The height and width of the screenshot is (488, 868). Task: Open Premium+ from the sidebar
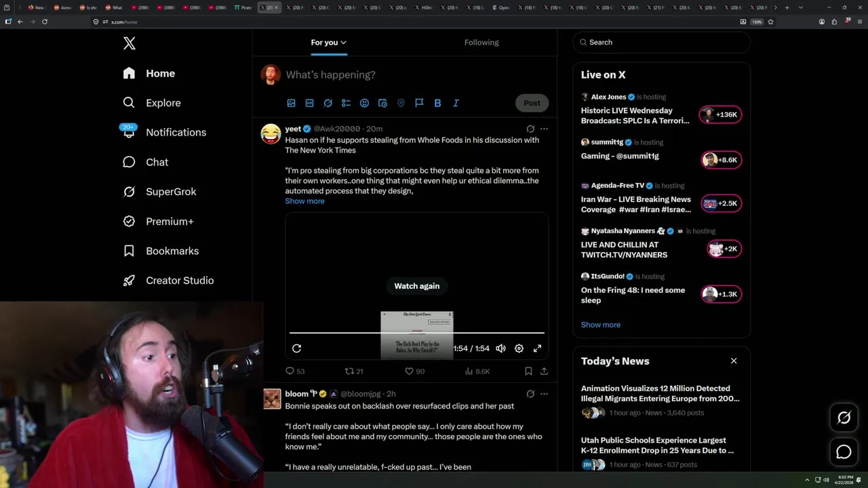[x=158, y=222]
